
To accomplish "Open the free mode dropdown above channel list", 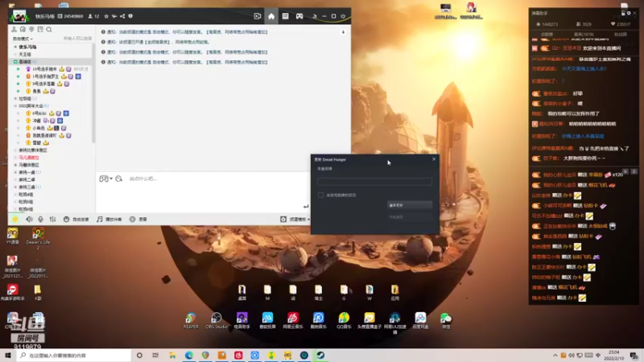I will point(23,39).
